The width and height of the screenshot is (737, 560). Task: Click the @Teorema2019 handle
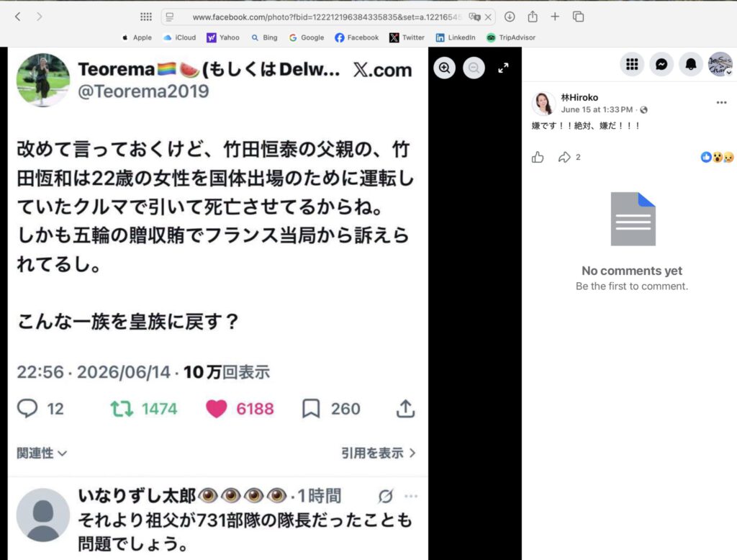tap(143, 91)
